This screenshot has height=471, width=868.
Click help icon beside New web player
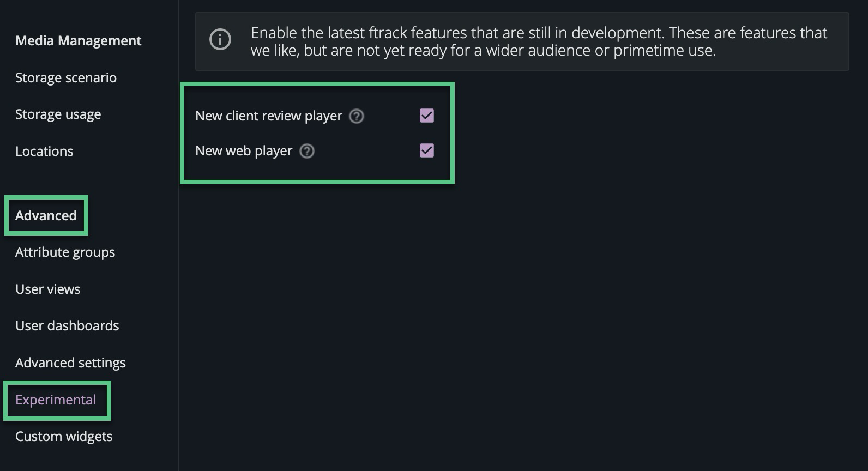tap(307, 151)
